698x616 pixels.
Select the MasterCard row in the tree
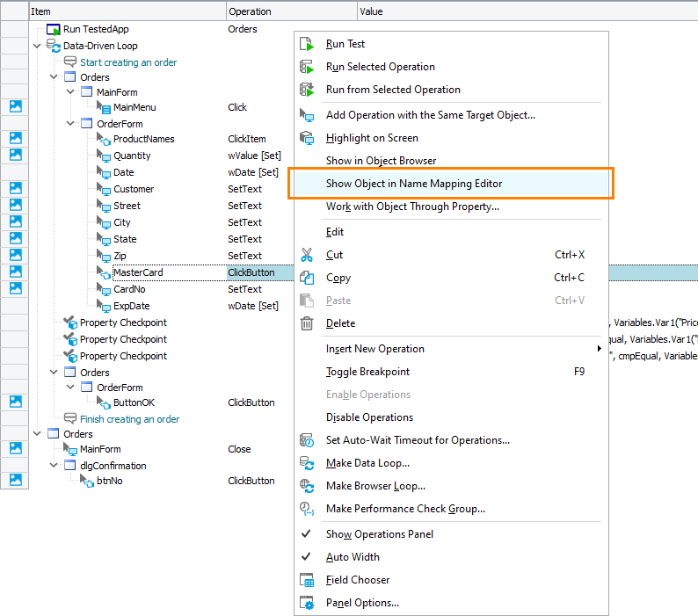coord(138,272)
